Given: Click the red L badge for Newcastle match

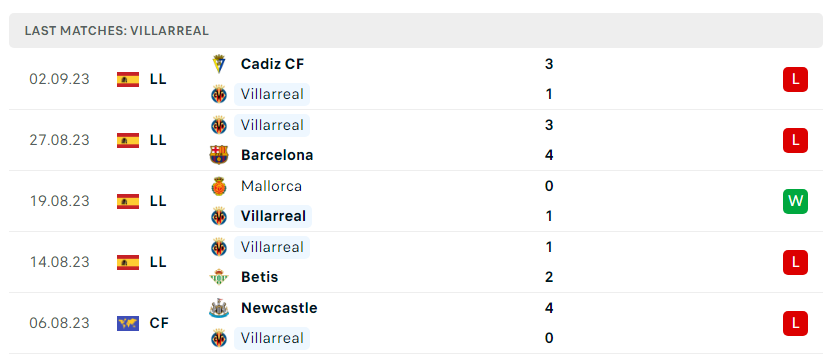Looking at the screenshot, I should 795,323.
